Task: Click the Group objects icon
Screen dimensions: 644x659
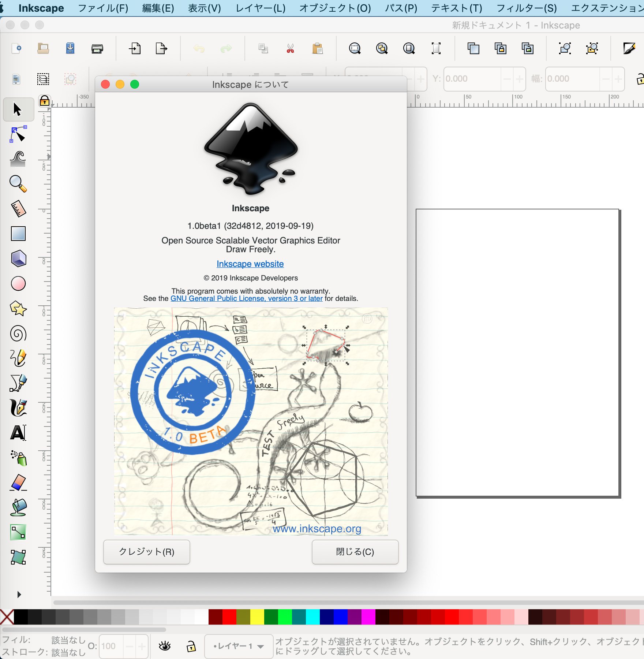Action: click(565, 48)
